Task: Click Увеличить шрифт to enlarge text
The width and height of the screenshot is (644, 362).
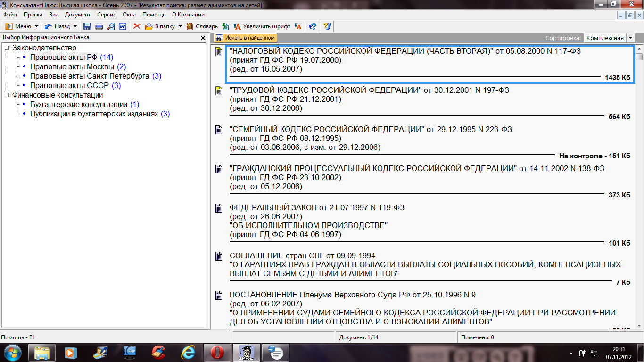Action: pos(262,26)
